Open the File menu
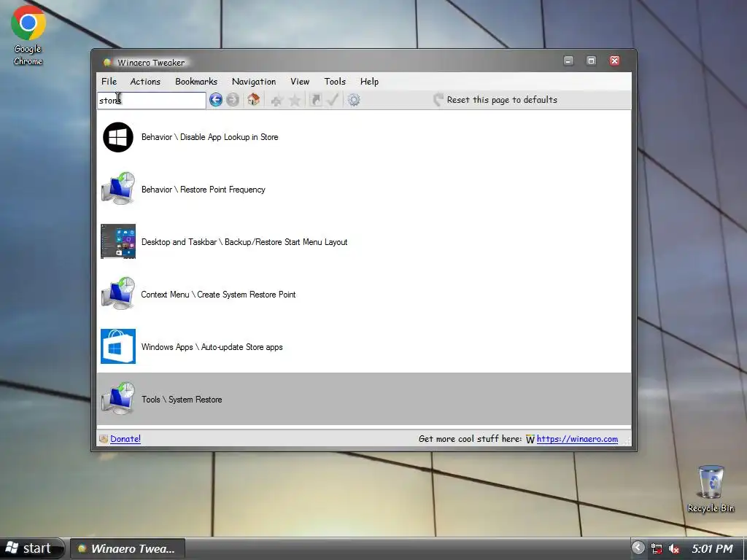Screen dimensions: 747x560 pos(109,82)
